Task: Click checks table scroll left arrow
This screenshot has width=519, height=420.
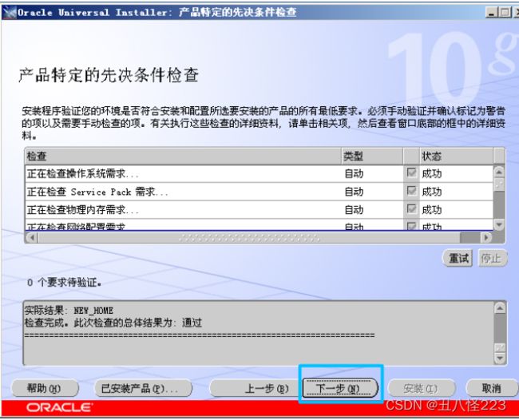Action: click(32, 237)
